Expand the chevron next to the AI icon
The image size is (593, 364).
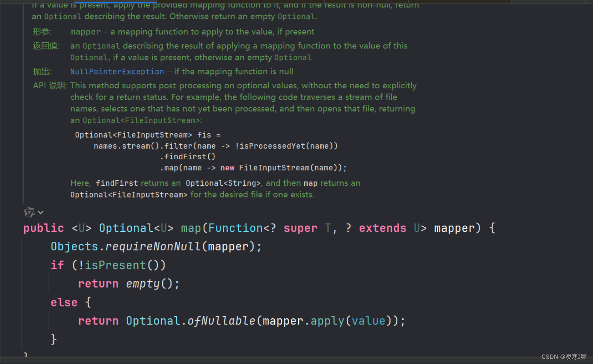(x=41, y=213)
